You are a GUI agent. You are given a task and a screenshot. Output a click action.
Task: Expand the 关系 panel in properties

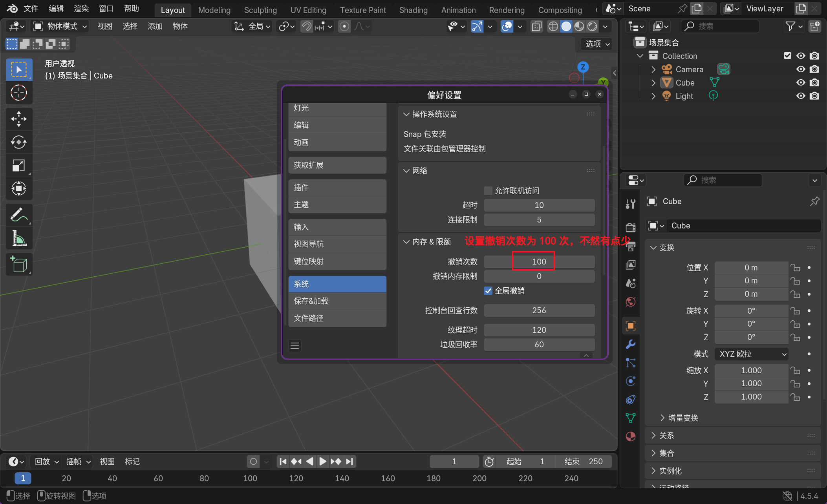point(666,436)
